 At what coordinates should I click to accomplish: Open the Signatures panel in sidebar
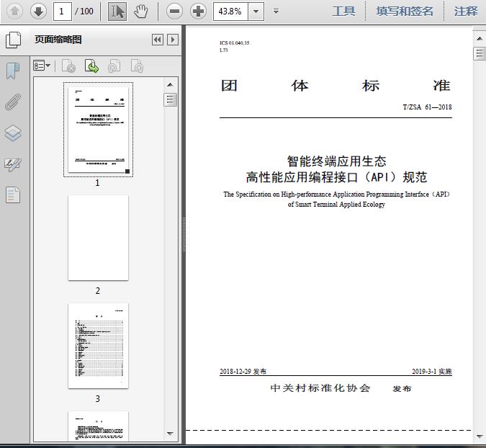coord(13,164)
